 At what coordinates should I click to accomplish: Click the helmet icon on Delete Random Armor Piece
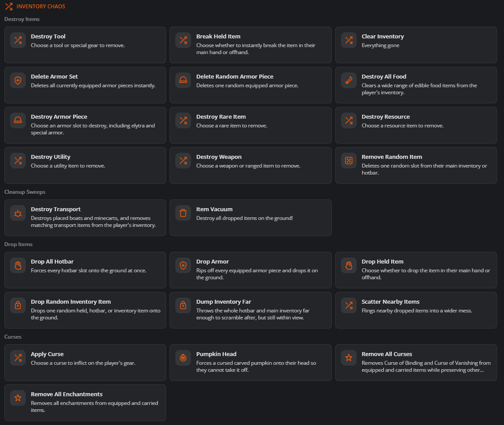click(183, 80)
